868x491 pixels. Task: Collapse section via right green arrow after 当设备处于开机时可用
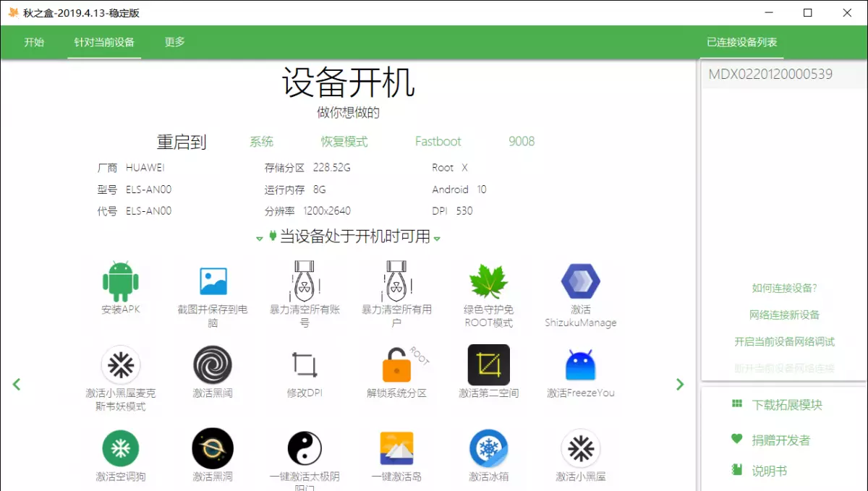click(437, 238)
